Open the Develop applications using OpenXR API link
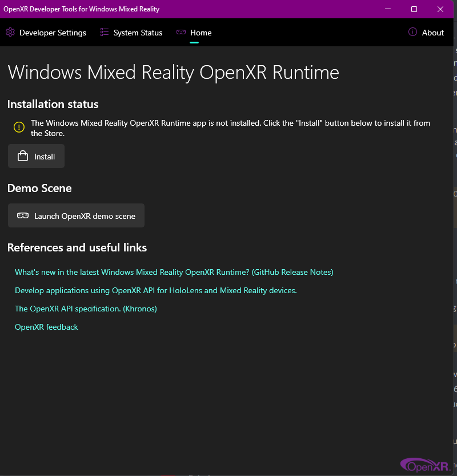Viewport: 457px width, 476px height. pyautogui.click(x=156, y=290)
